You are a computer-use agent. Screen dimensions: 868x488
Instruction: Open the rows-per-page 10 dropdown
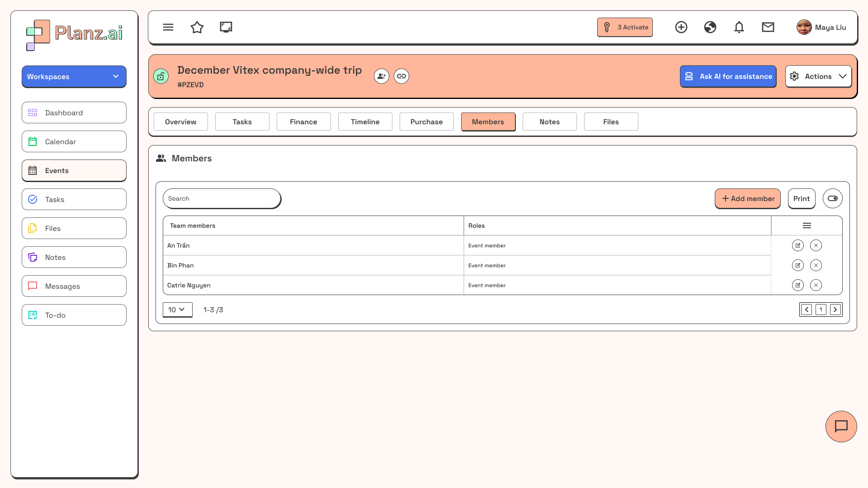pos(177,310)
